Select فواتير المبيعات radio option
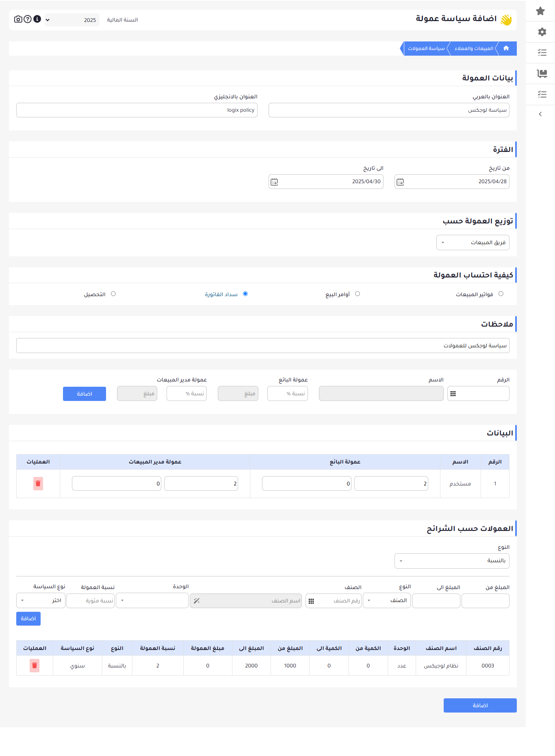Image resolution: width=555 pixels, height=756 pixels. [501, 294]
